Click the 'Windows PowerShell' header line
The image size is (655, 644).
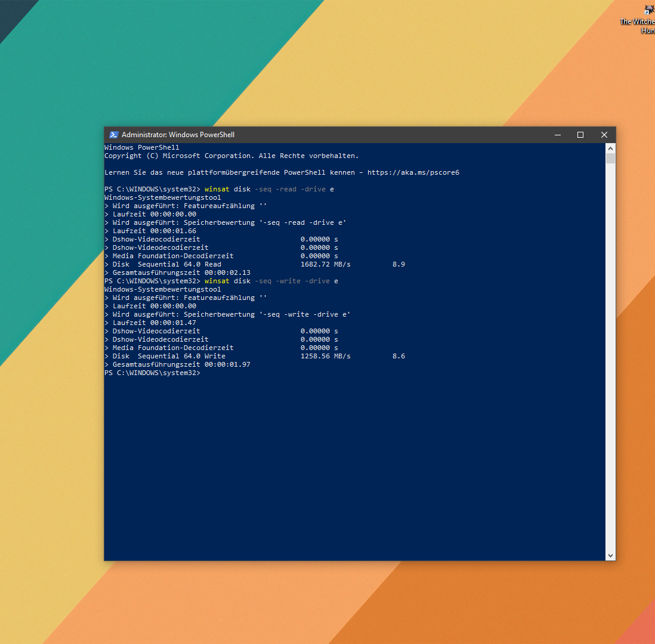(x=141, y=147)
